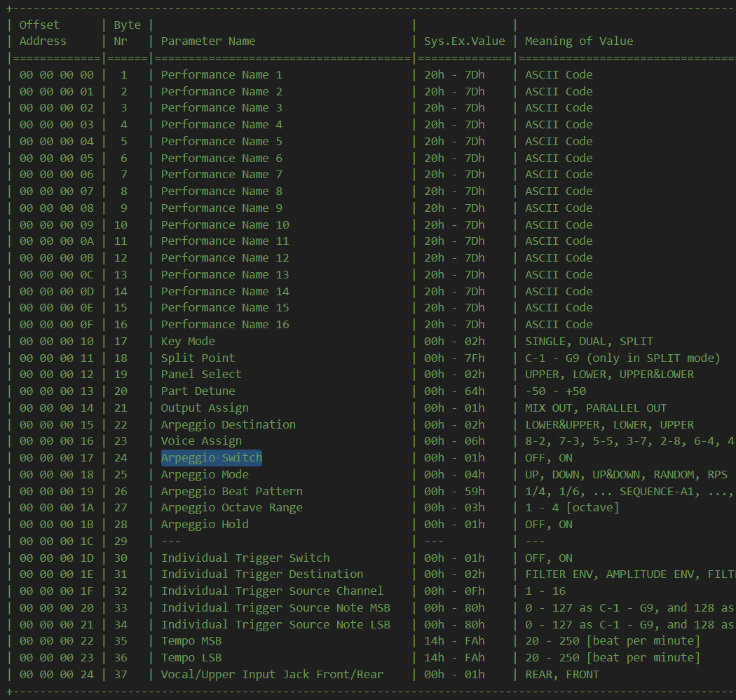Click on Part Detune text
The width and height of the screenshot is (736, 700).
pyautogui.click(x=198, y=391)
